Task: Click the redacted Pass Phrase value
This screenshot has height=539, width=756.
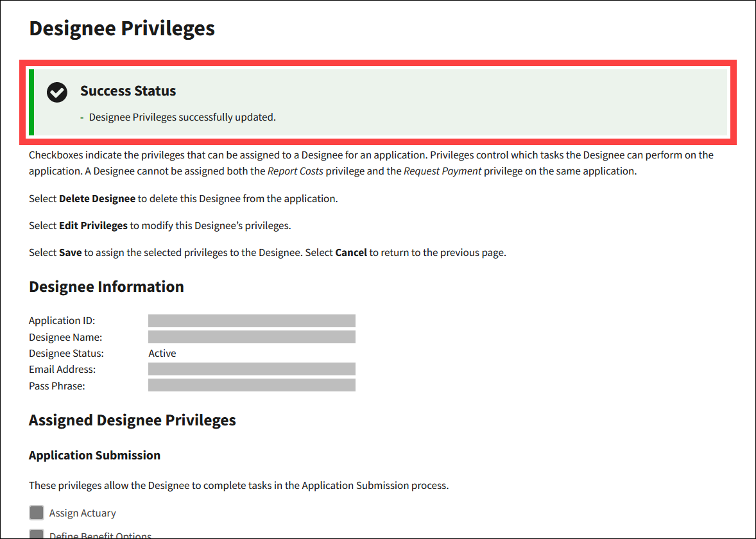Action: (x=252, y=385)
